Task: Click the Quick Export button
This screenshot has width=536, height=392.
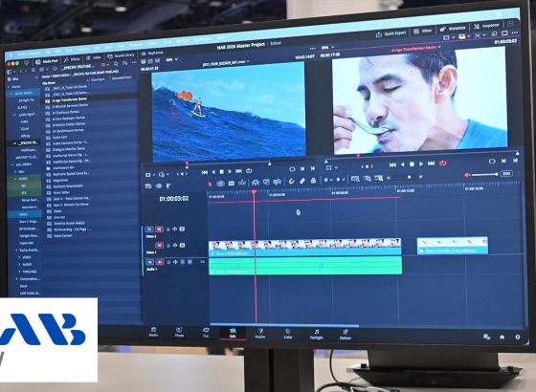Action: 391,33
